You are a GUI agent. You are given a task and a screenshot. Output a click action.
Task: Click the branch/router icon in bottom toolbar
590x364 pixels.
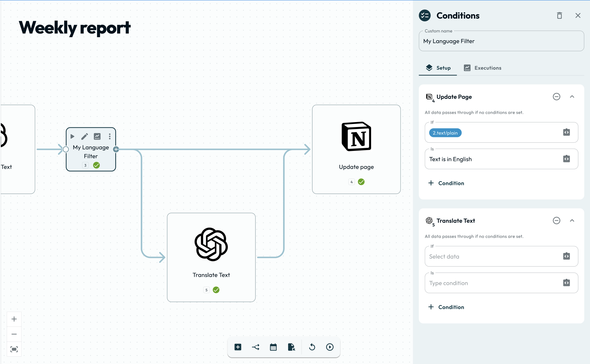[256, 347]
